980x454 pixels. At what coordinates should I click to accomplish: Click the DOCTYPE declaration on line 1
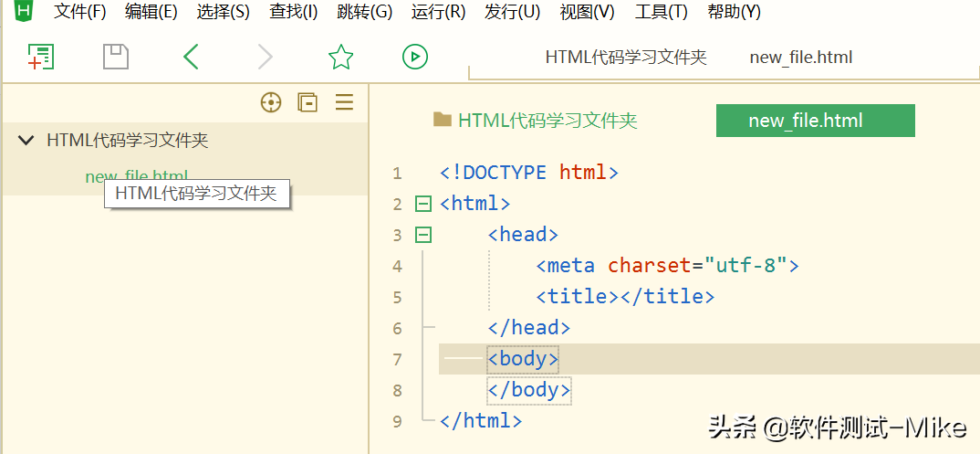[529, 173]
